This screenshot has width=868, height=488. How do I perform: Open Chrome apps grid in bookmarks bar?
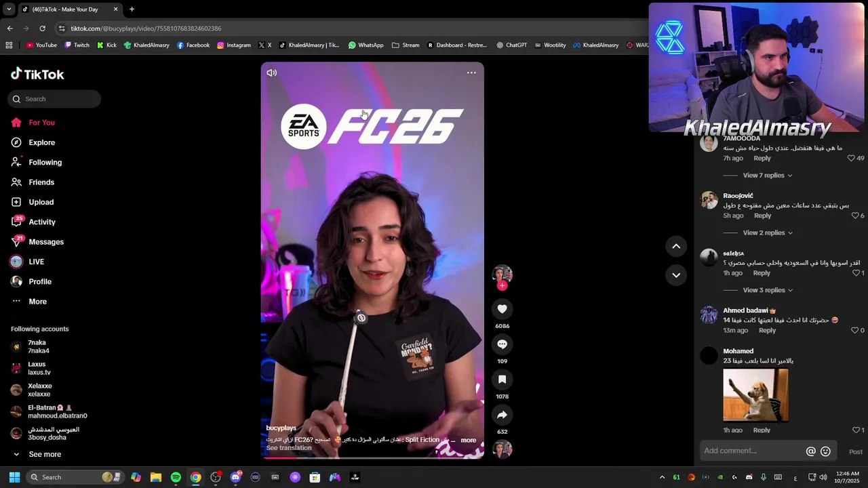click(9, 45)
